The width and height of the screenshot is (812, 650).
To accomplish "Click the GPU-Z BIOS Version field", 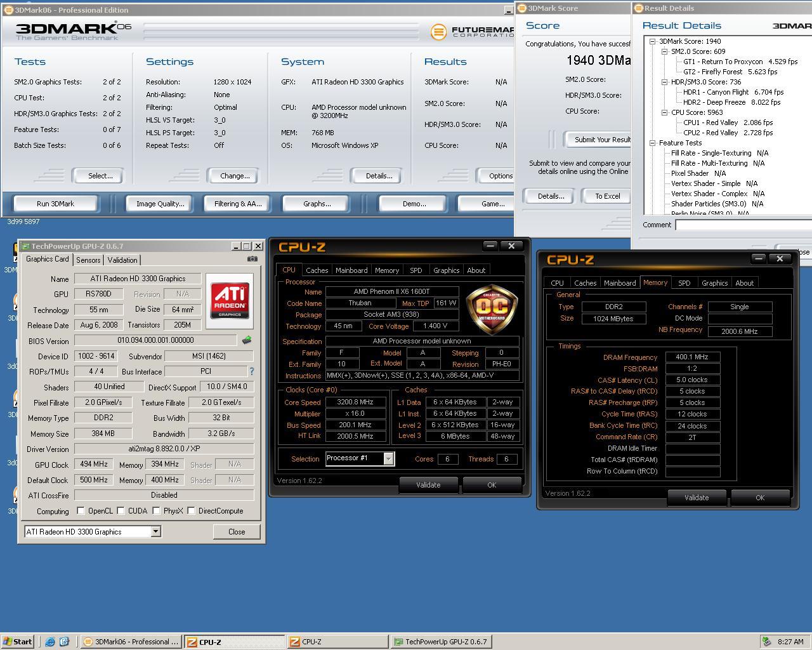I will [x=155, y=340].
